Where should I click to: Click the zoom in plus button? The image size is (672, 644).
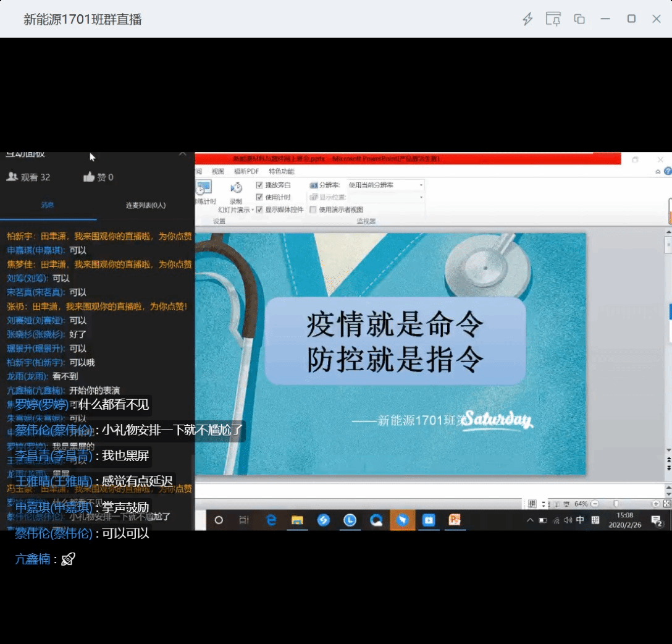point(656,504)
